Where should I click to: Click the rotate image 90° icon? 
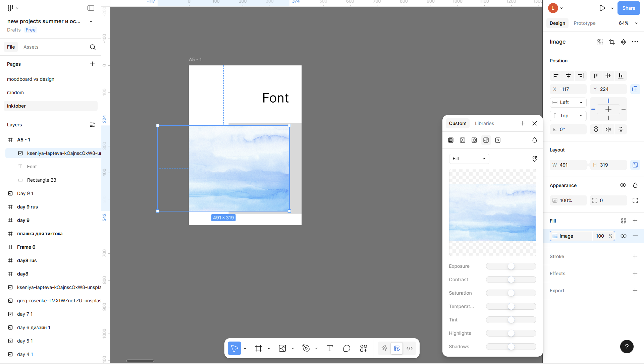pos(534,159)
